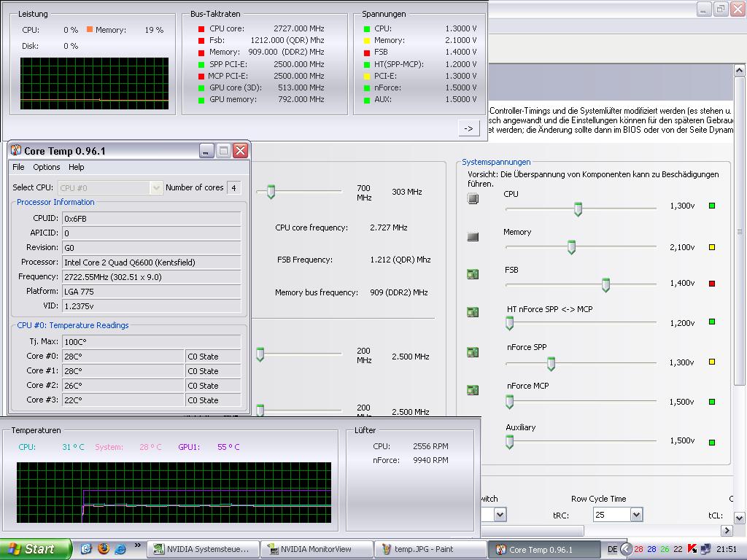Click the green status indicator beside CPU 1,300v
The image size is (747, 560).
(712, 206)
